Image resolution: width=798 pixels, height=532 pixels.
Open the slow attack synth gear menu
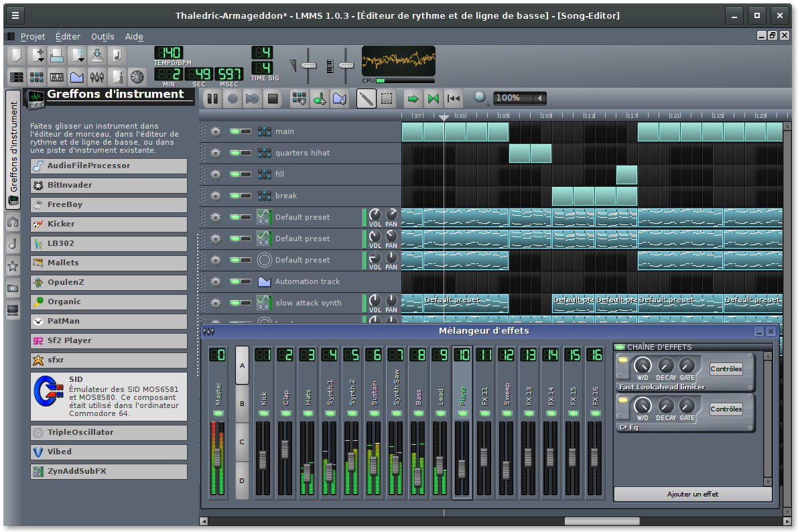(216, 303)
